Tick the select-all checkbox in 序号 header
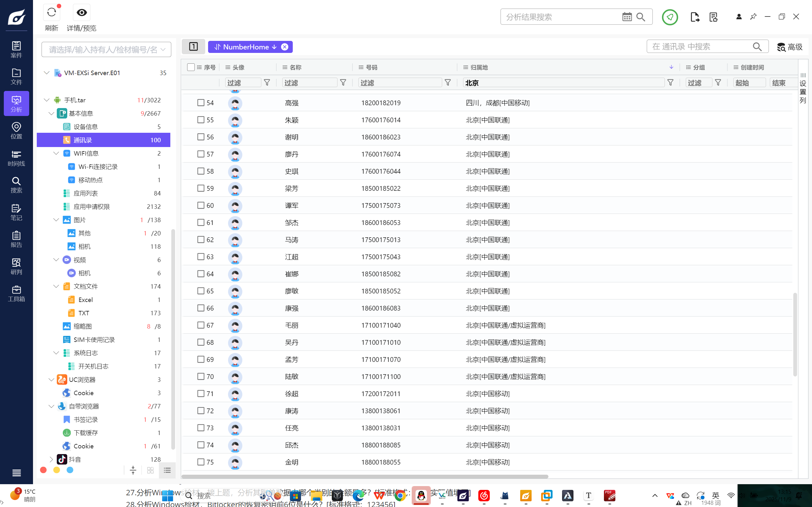 [x=191, y=67]
